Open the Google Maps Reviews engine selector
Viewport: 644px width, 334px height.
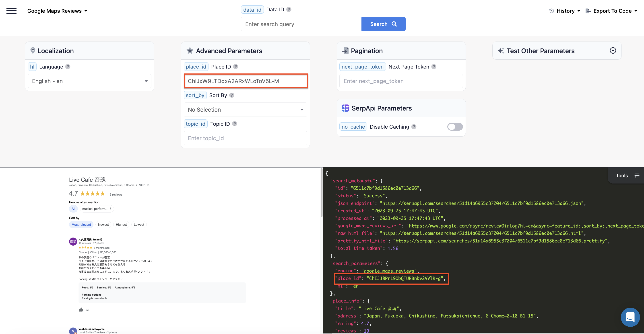pos(57,11)
